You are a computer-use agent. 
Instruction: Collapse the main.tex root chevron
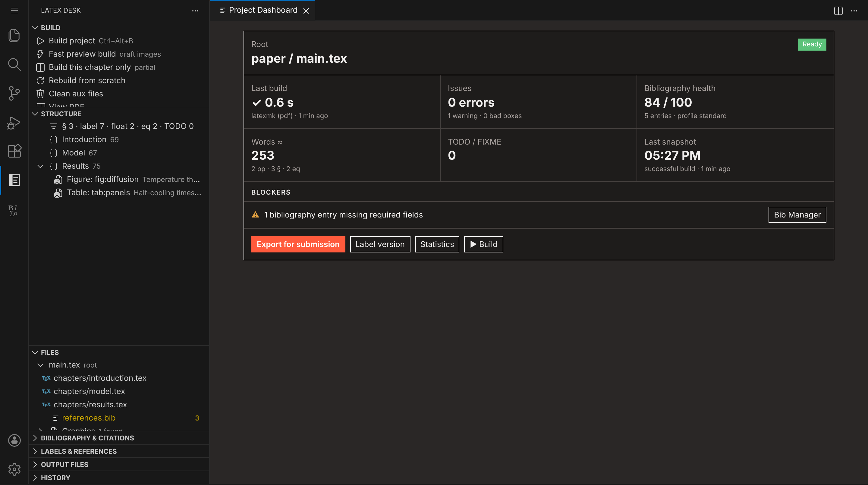[40, 365]
